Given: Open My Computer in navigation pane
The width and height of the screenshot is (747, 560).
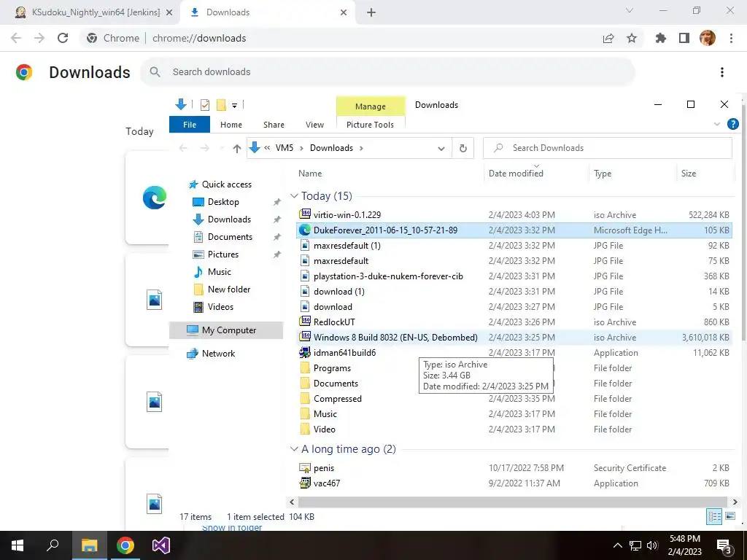Looking at the screenshot, I should coord(226,330).
